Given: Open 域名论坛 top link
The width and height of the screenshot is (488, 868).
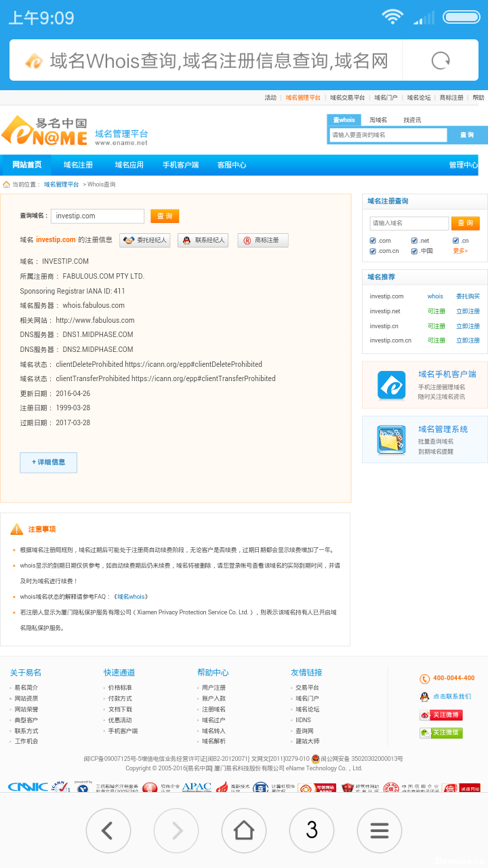Looking at the screenshot, I should 419,98.
